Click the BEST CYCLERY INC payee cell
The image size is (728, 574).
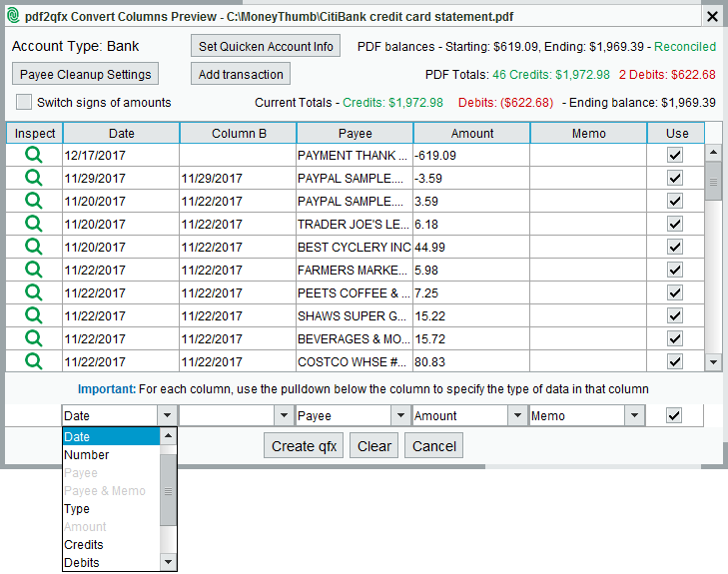pos(355,247)
